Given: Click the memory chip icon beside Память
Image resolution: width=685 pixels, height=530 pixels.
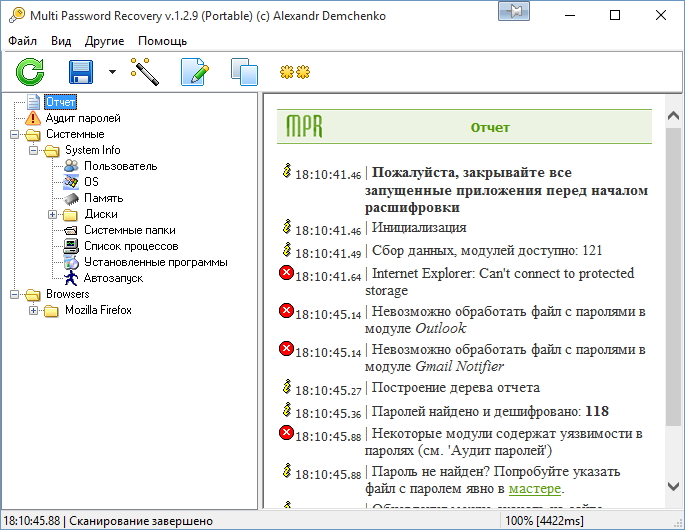Looking at the screenshot, I should 71,198.
